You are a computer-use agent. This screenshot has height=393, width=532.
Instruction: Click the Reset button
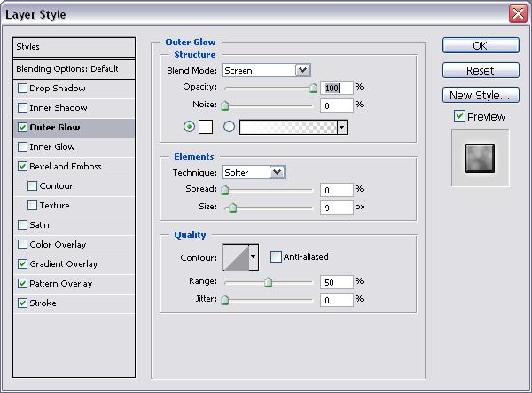pos(481,70)
